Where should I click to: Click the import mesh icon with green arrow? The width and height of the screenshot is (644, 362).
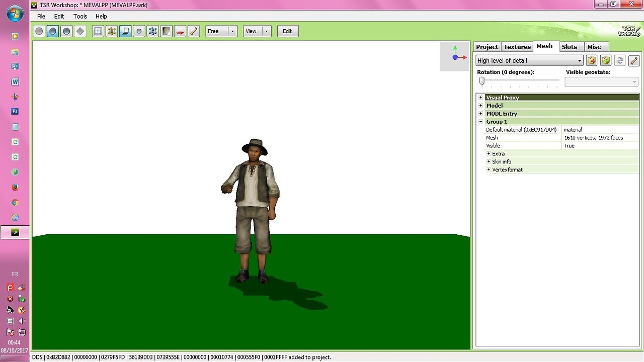coord(606,60)
